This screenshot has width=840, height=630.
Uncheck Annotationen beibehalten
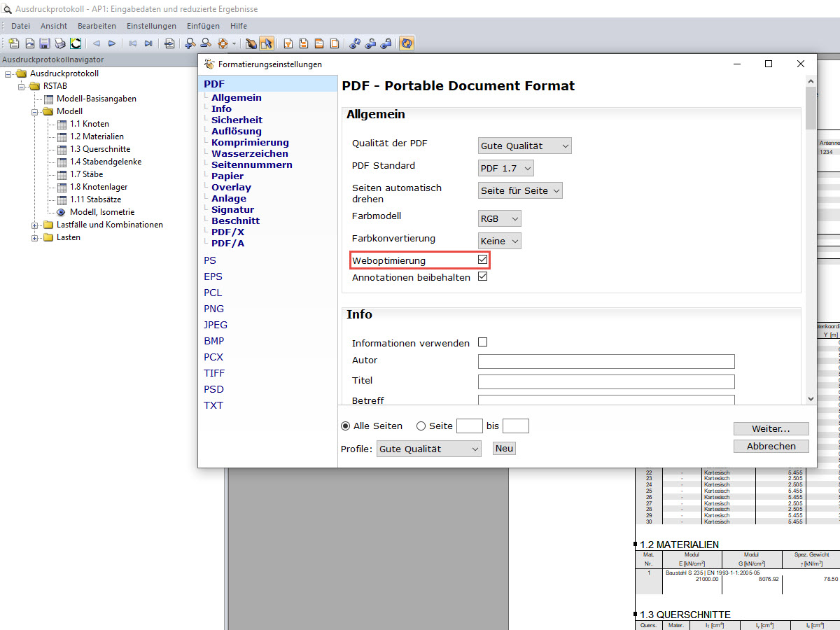click(482, 276)
